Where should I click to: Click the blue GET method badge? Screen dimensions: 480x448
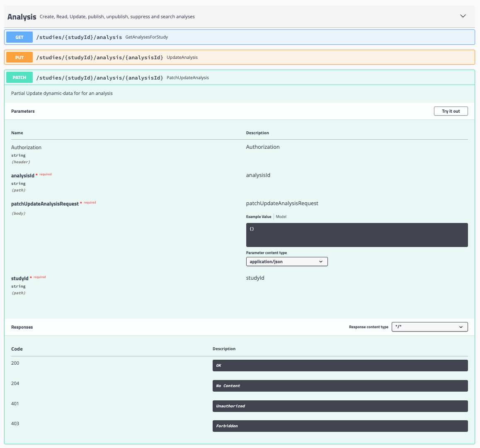tap(19, 37)
